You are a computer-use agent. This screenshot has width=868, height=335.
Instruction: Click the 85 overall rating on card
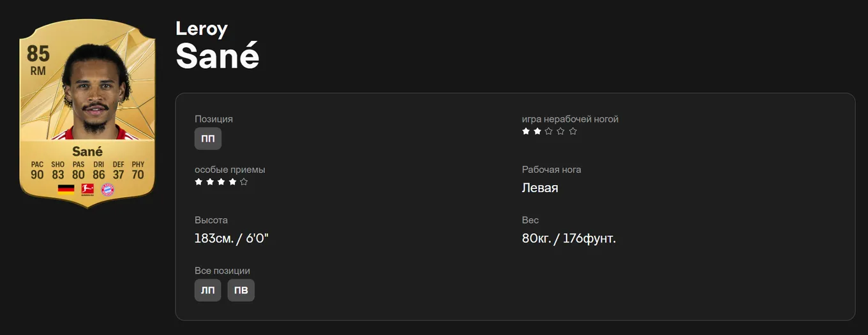click(x=38, y=54)
